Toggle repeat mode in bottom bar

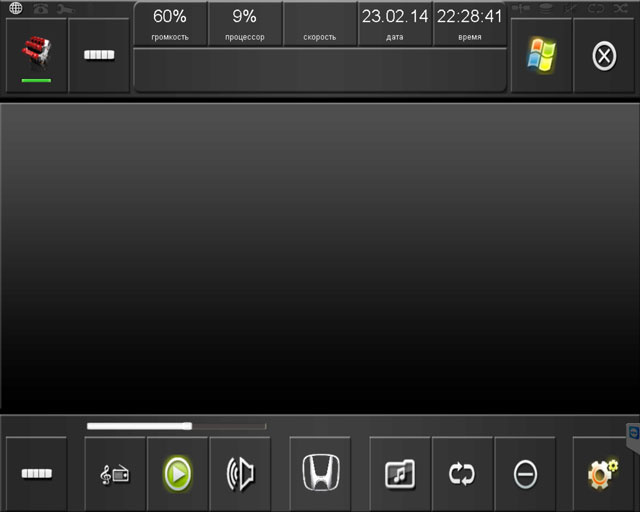point(462,474)
